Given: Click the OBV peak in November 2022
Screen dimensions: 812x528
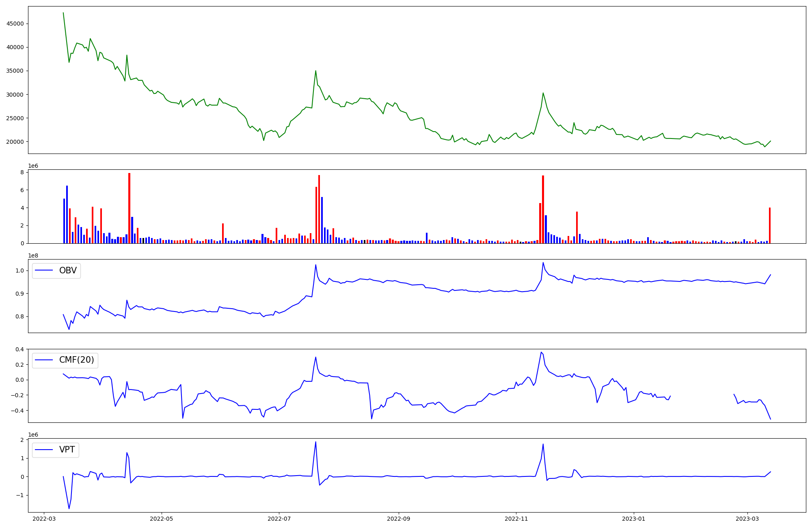Looking at the screenshot, I should pos(543,263).
